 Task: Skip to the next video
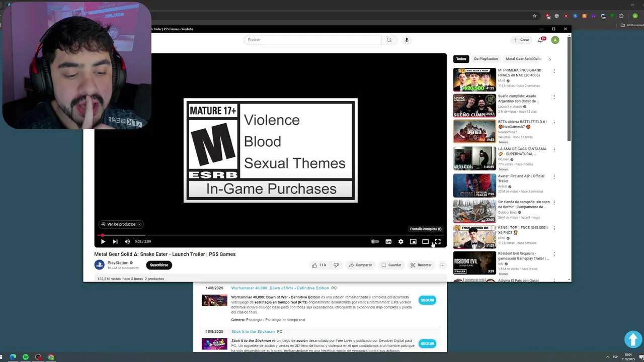[115, 242]
